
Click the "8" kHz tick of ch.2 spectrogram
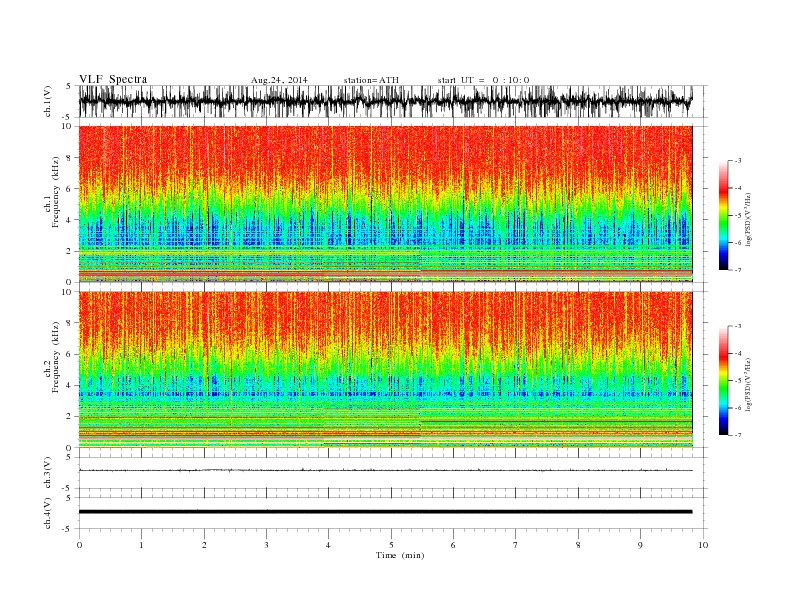[x=70, y=323]
